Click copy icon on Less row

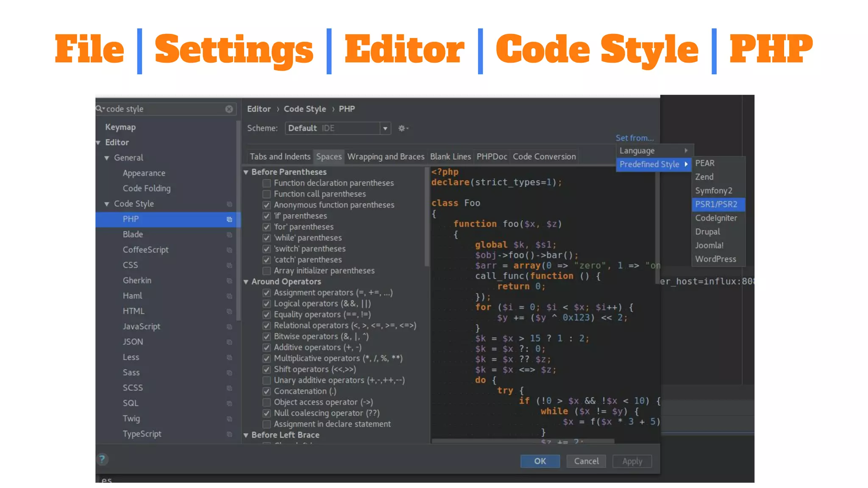pos(229,357)
